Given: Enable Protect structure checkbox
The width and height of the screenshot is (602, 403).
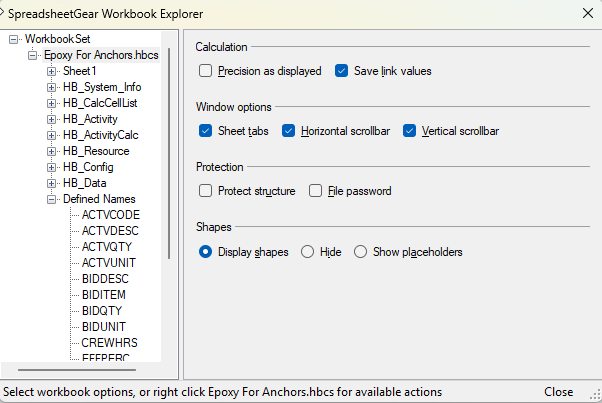Looking at the screenshot, I should click(x=205, y=191).
